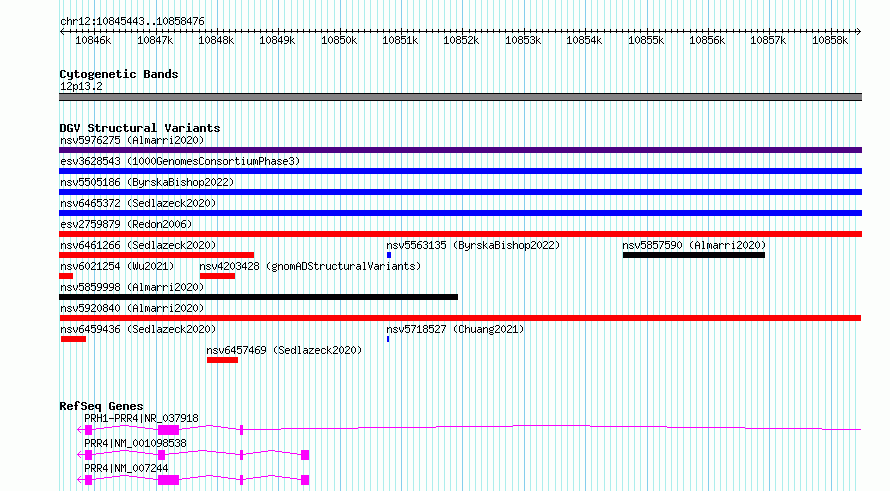Viewport: 890px width, 491px height.
Task: Open variant nsv6457469 (Sedlazeck2020)
Action: [284, 350]
